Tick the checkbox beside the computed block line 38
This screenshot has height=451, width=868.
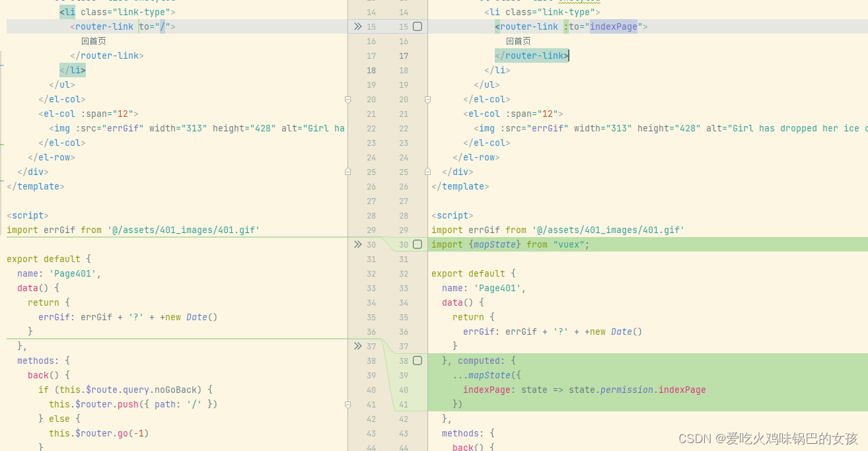point(417,361)
